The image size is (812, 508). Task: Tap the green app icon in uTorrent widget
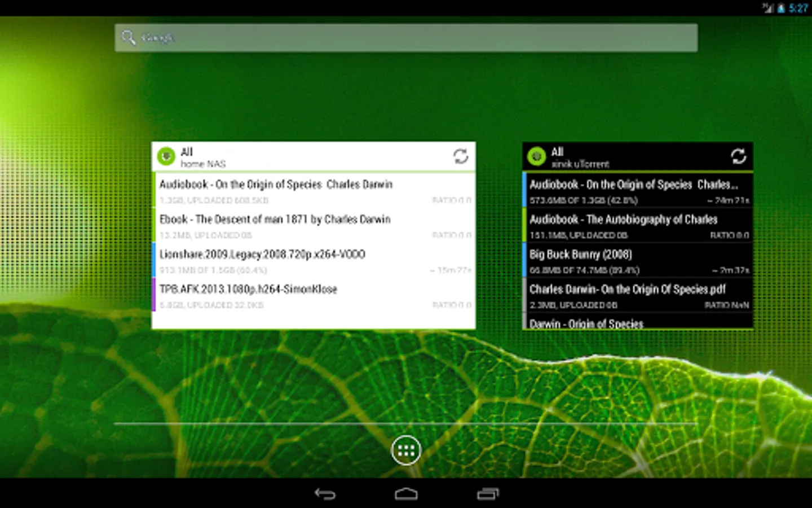point(536,156)
